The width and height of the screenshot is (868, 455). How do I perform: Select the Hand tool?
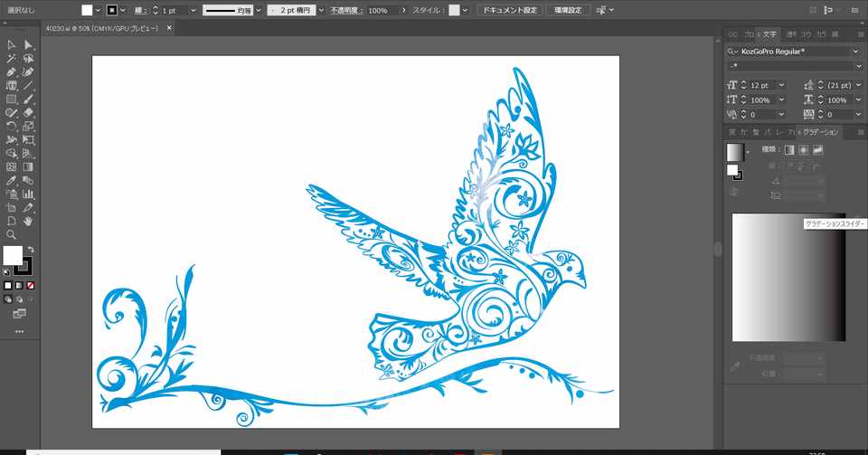28,222
